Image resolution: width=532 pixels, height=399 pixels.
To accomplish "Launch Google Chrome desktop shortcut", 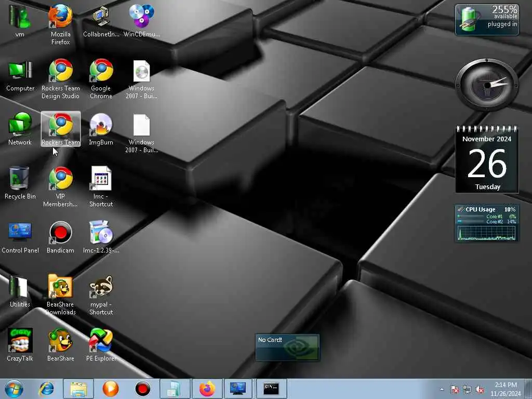I will [x=101, y=79].
